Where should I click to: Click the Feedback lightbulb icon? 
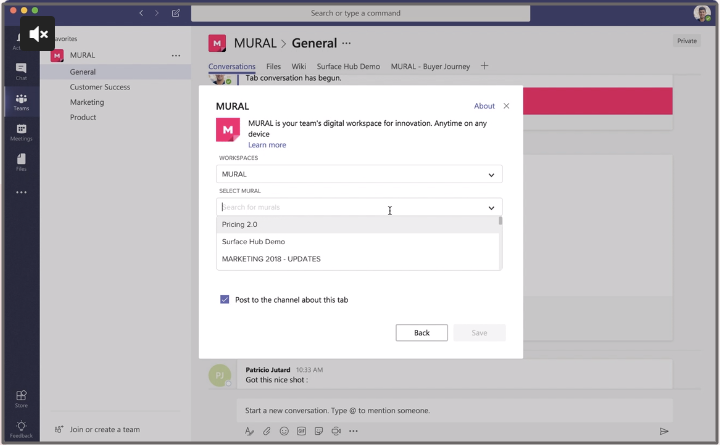click(x=21, y=427)
